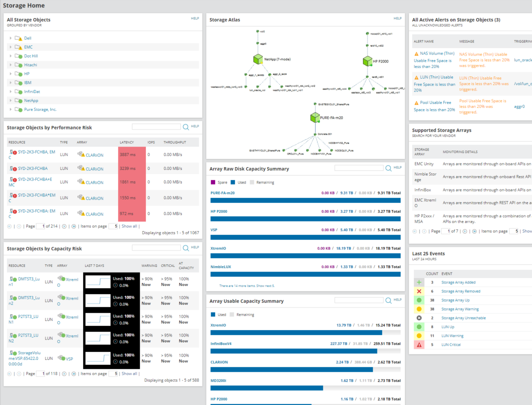Click the vol0 node dot in Storage Atlas
This screenshot has height=405, width=532.
tap(258, 31)
